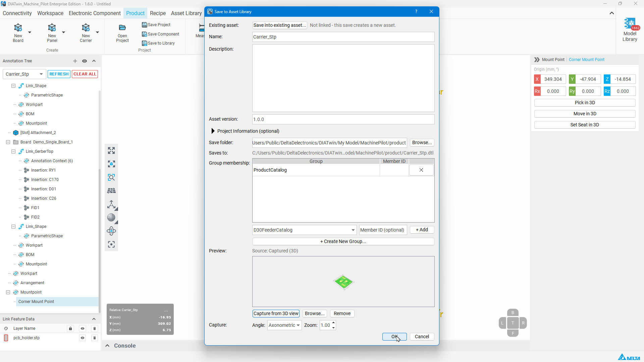
Task: Click the New Carrier icon
Action: [86, 28]
